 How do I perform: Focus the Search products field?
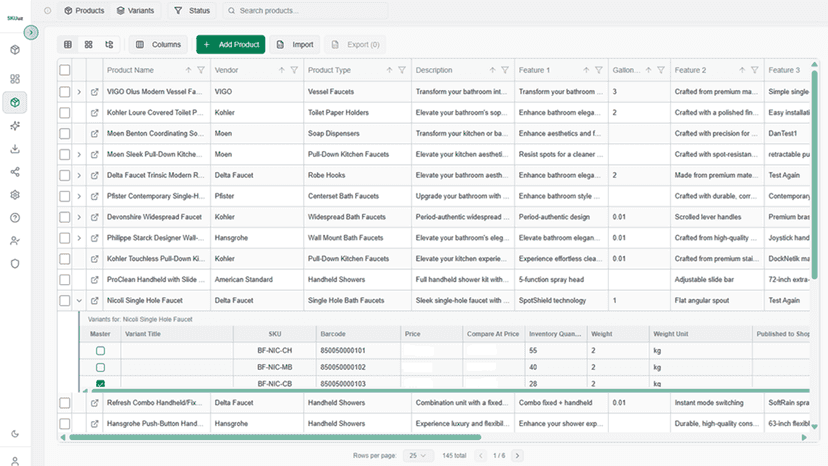click(x=305, y=11)
